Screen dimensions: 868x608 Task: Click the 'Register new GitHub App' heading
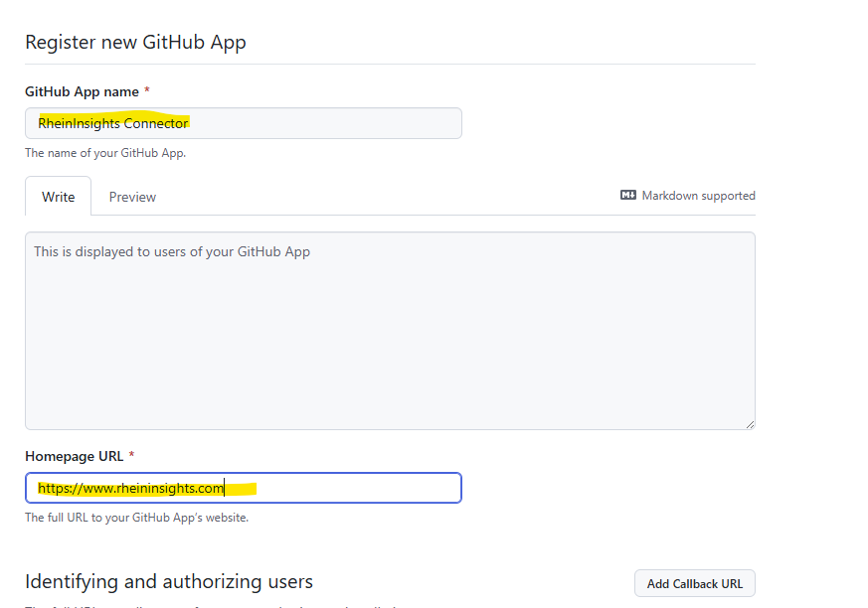click(135, 42)
